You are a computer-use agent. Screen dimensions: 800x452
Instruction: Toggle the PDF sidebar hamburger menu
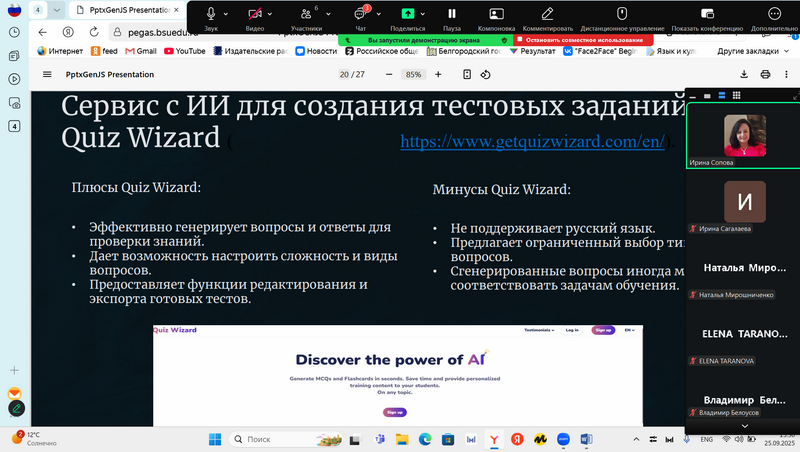[x=47, y=74]
